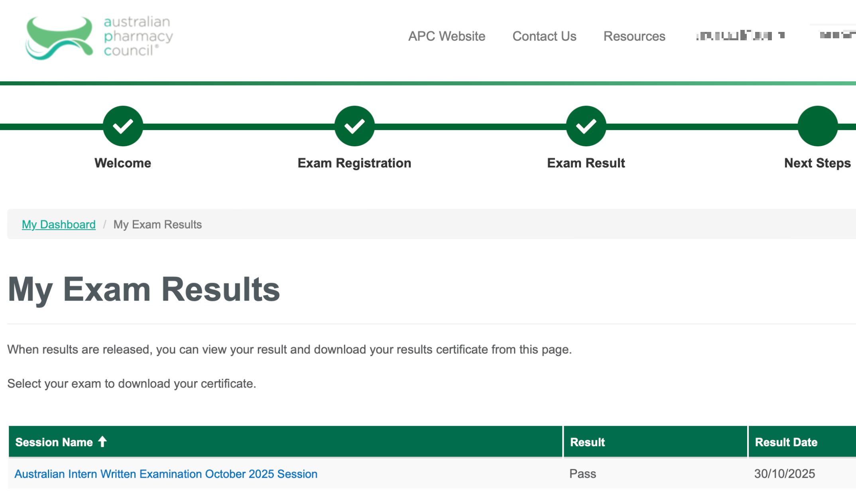
Task: Sort by Result column header
Action: coord(587,442)
